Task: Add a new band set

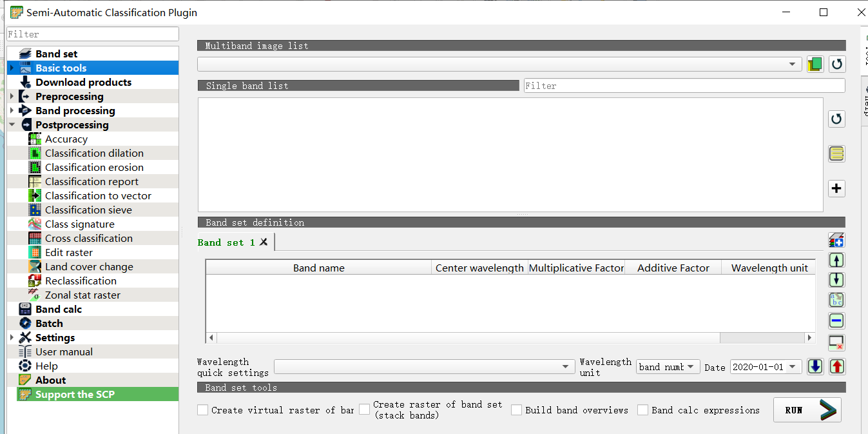Action: coord(836,241)
